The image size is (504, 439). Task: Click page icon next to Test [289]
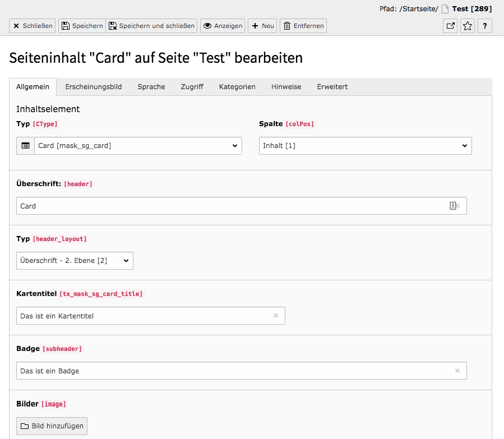click(x=445, y=9)
